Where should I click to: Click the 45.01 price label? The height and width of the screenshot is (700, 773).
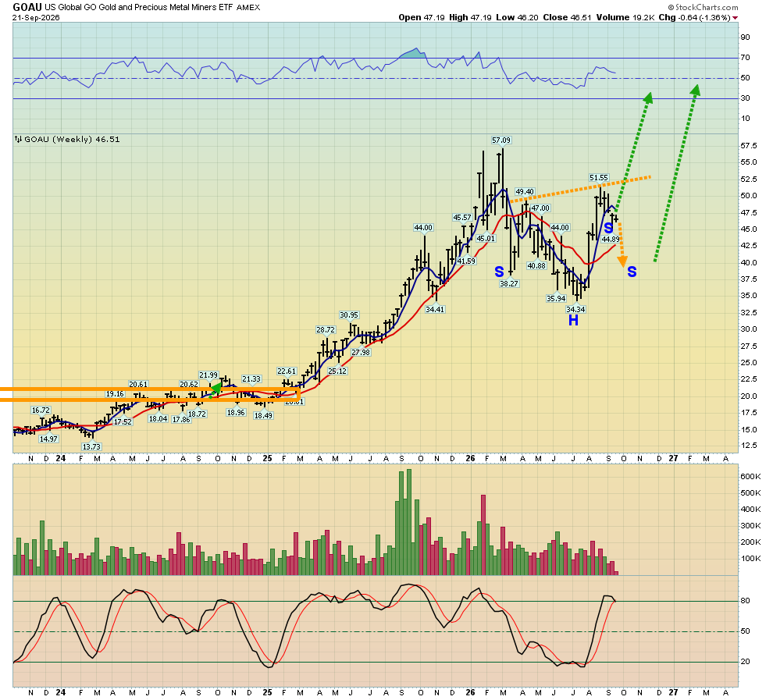pos(486,239)
